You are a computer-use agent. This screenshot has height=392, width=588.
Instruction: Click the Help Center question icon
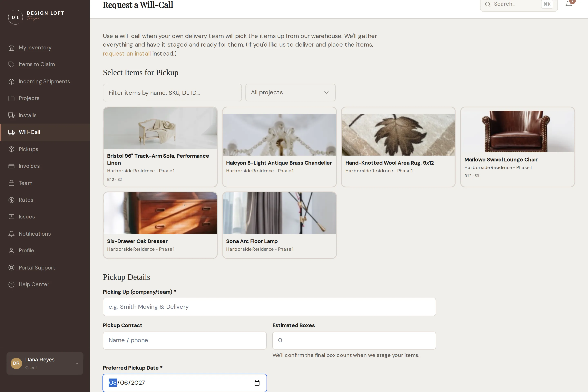[11, 284]
